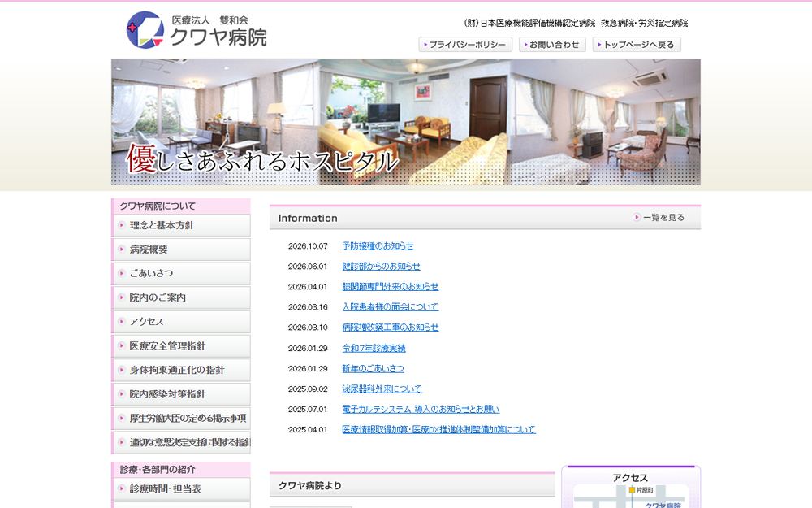Screen dimensions: 812x508
Task: Open 電子カルテシステム導入のお知らせ link
Action: coord(421,409)
